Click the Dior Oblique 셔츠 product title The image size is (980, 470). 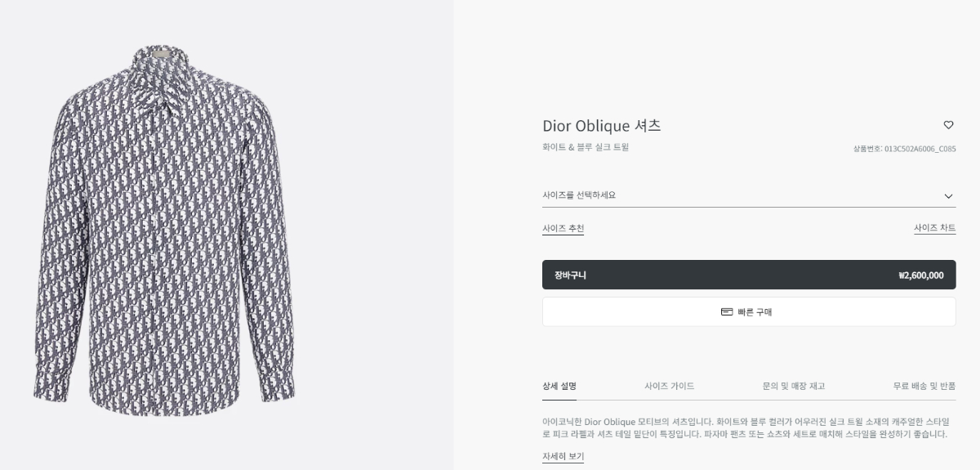click(x=601, y=126)
